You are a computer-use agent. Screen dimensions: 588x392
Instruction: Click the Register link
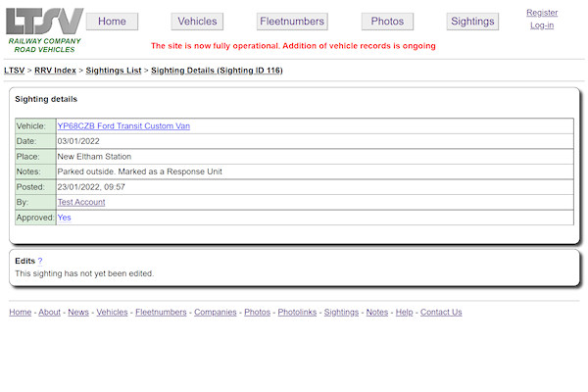(542, 13)
